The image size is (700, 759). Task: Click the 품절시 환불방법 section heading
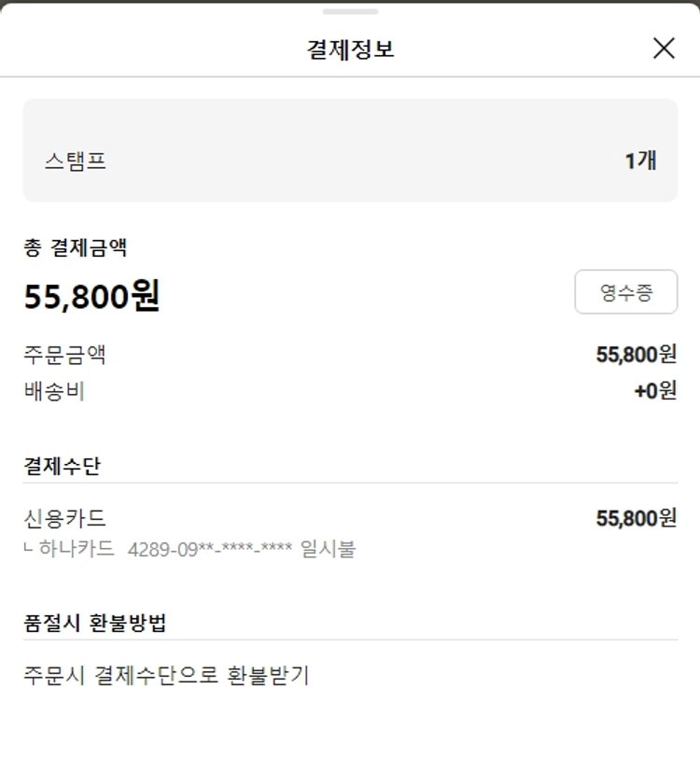pyautogui.click(x=94, y=623)
